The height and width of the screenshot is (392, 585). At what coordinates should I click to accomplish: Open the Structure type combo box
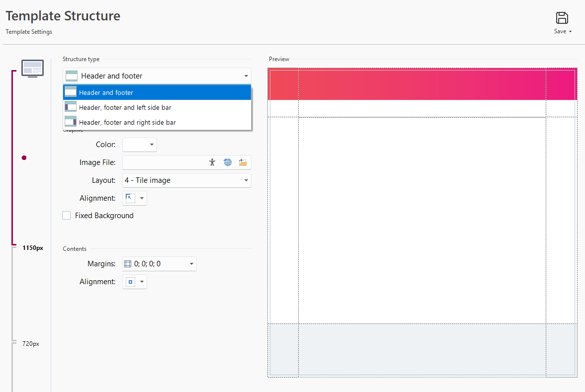click(157, 76)
